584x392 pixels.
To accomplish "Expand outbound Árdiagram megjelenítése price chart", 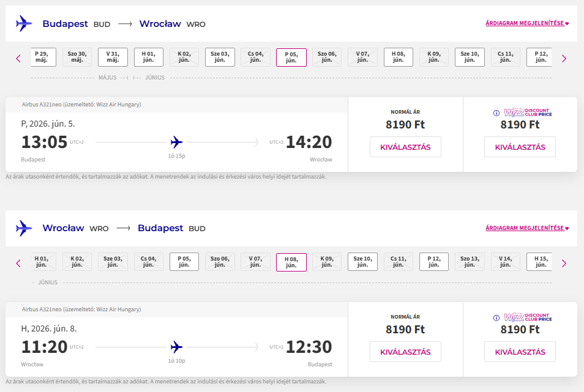I will [x=526, y=23].
